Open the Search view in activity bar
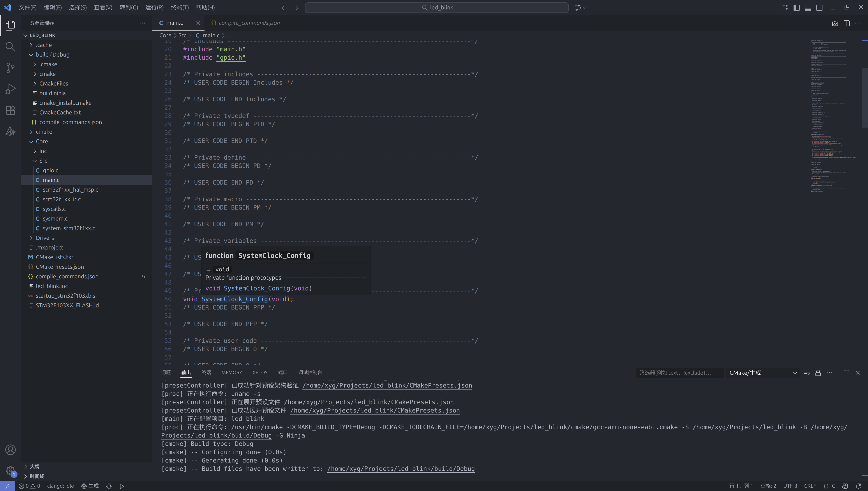This screenshot has height=491, width=868. coord(11,46)
